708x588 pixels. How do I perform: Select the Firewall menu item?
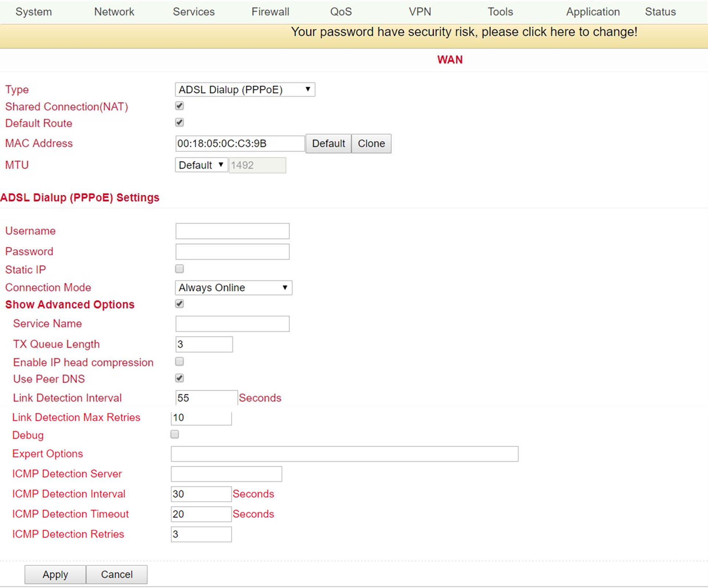point(270,11)
